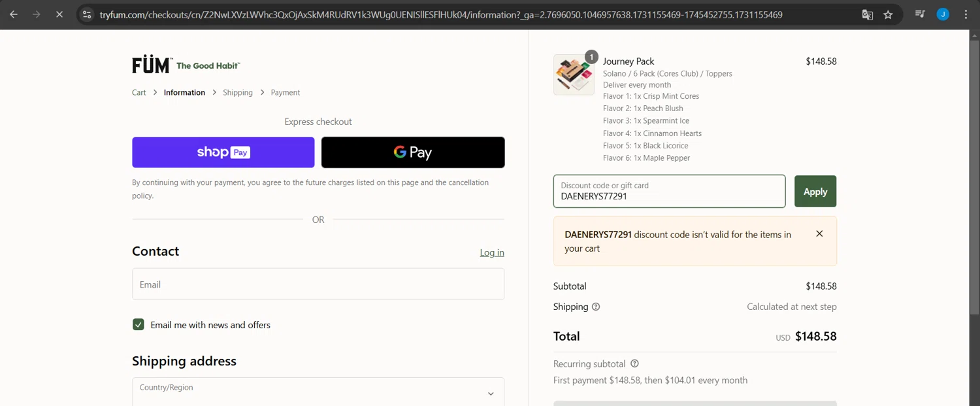The image size is (980, 406).
Task: Click the Email input field
Action: click(x=318, y=284)
